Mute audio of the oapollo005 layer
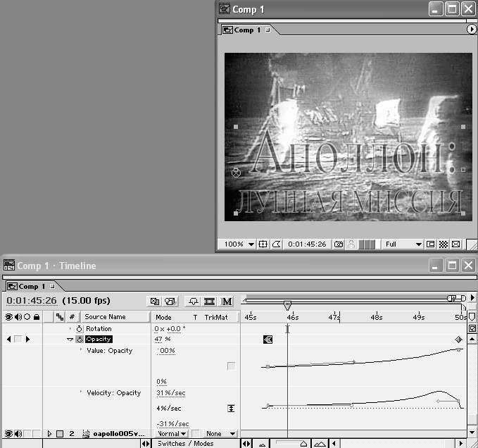 [x=18, y=434]
